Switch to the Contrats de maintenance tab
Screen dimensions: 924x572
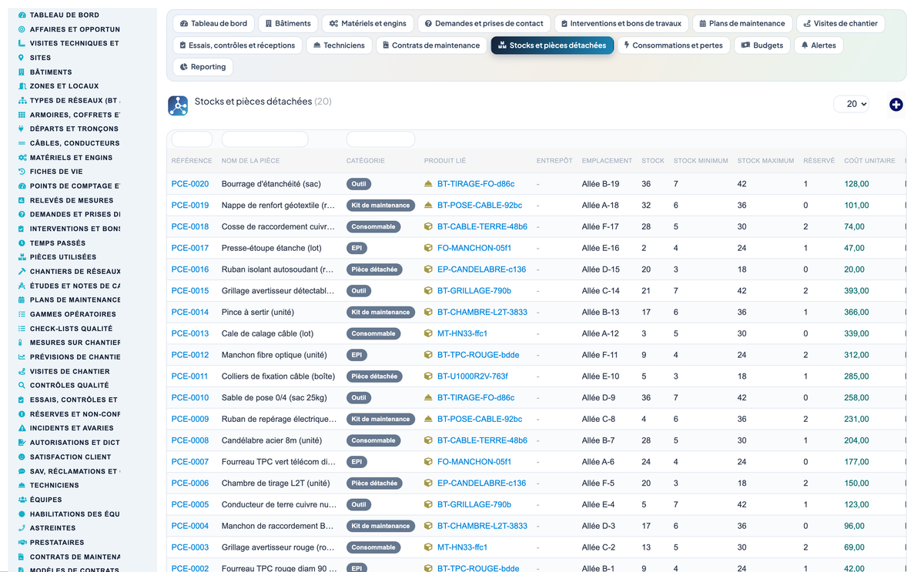tap(431, 45)
